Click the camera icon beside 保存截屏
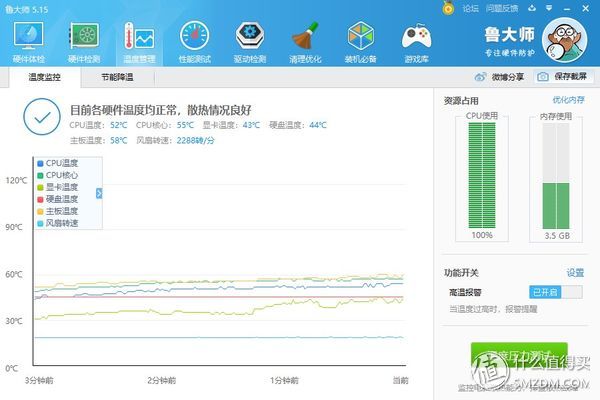This screenshot has width=600, height=400. (x=543, y=77)
